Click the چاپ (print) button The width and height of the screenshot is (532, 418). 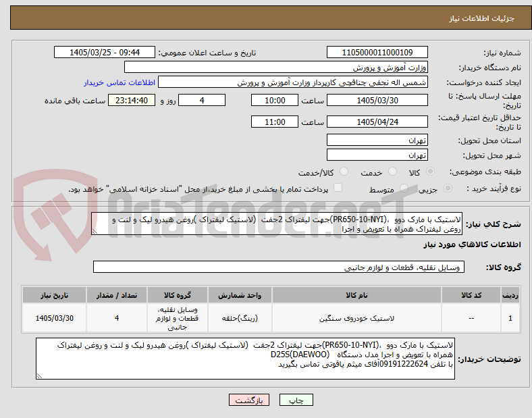[296, 400]
